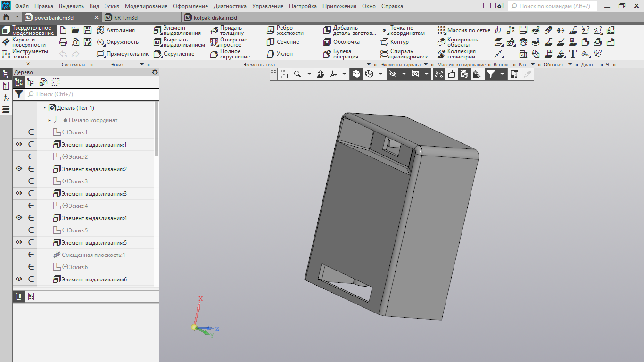Click Копировать объекты command
Screen dimensions: 644x362
(457, 42)
